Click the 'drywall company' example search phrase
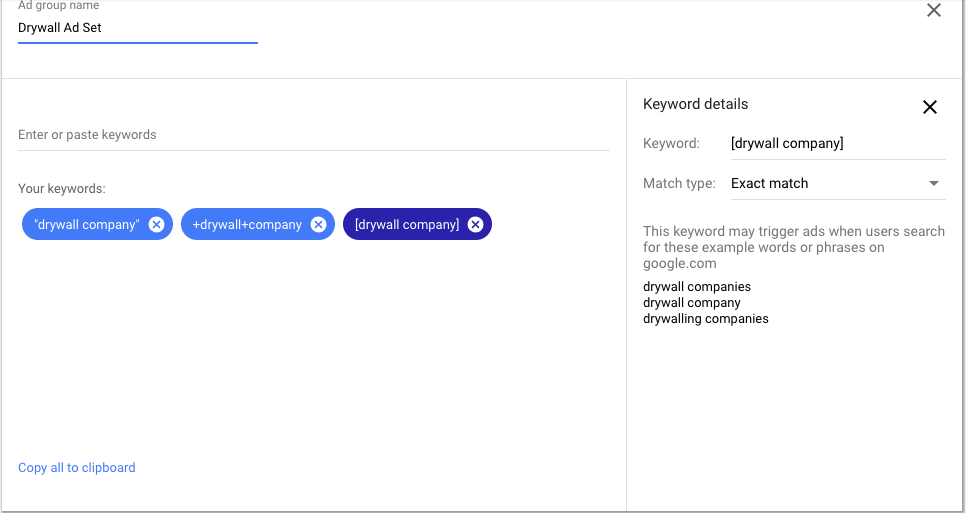Viewport: 966px width, 513px height. [692, 303]
